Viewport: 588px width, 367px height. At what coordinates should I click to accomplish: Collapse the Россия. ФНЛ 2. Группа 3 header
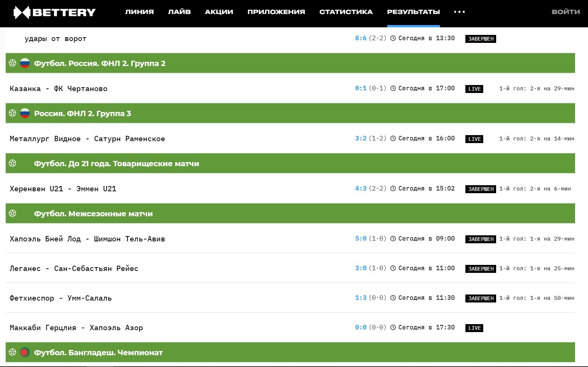[290, 113]
